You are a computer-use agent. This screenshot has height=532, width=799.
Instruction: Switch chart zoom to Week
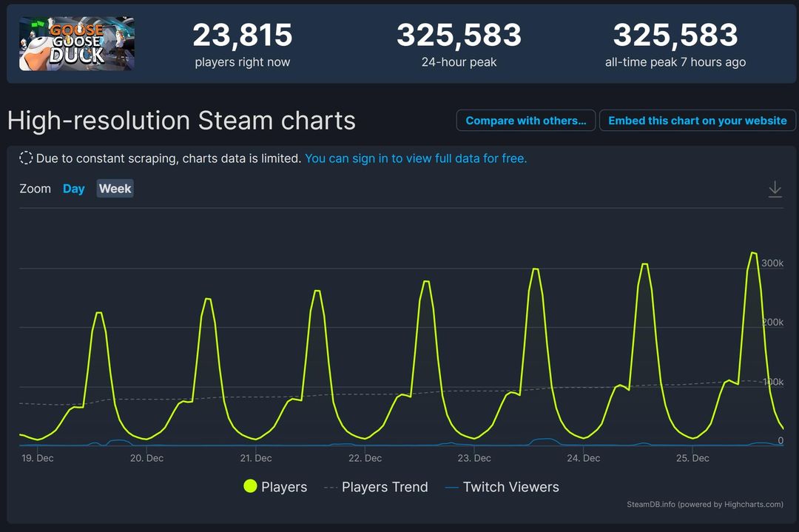coord(115,189)
